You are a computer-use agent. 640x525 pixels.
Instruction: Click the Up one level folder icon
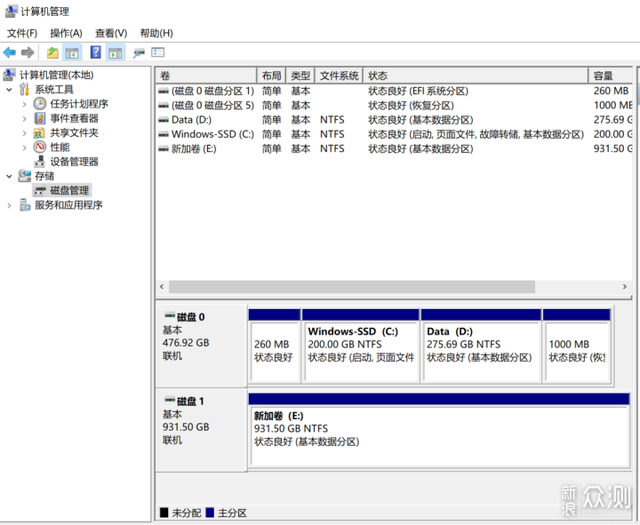pyautogui.click(x=53, y=53)
